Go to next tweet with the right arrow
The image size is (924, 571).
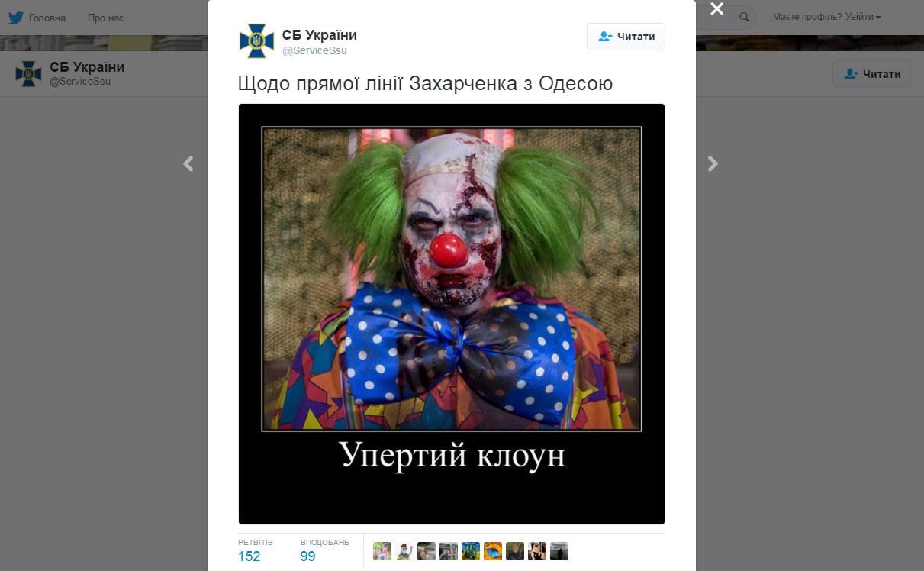(713, 163)
